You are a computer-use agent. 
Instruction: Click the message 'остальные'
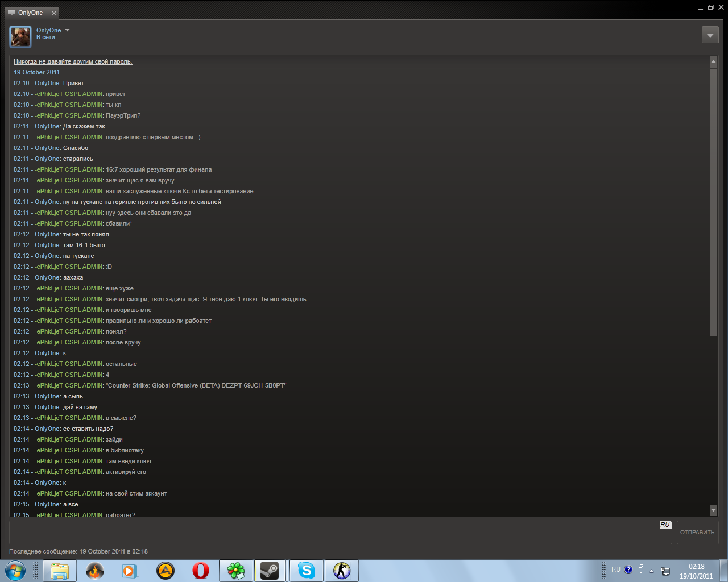[x=121, y=364]
